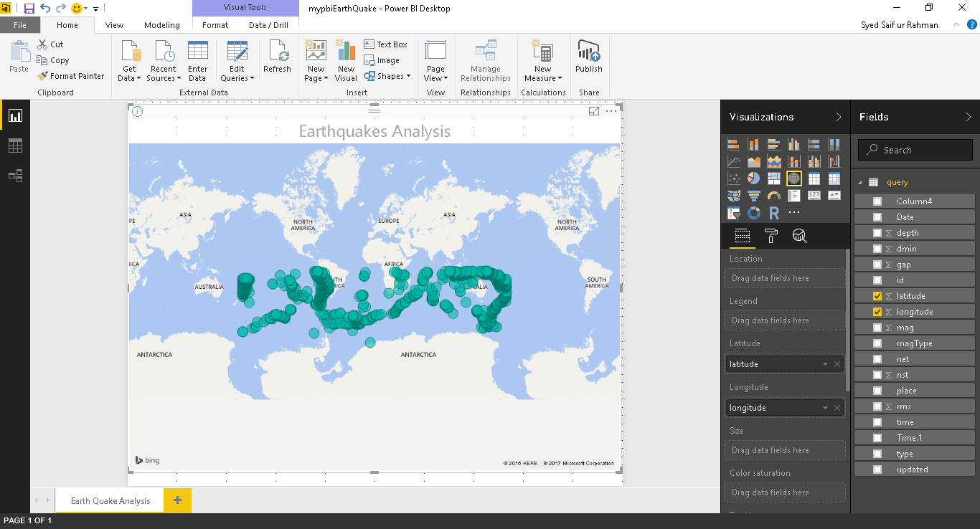Check the mag field checkbox
This screenshot has width=980, height=529.
click(x=877, y=327)
